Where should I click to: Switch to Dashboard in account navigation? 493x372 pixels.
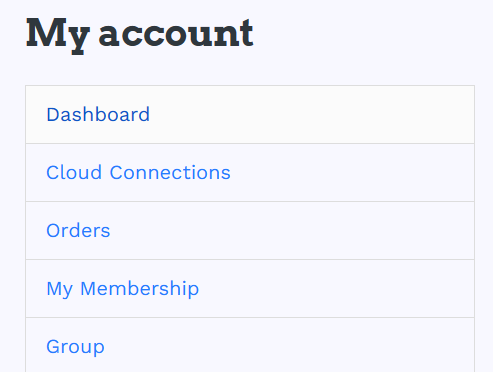[98, 115]
